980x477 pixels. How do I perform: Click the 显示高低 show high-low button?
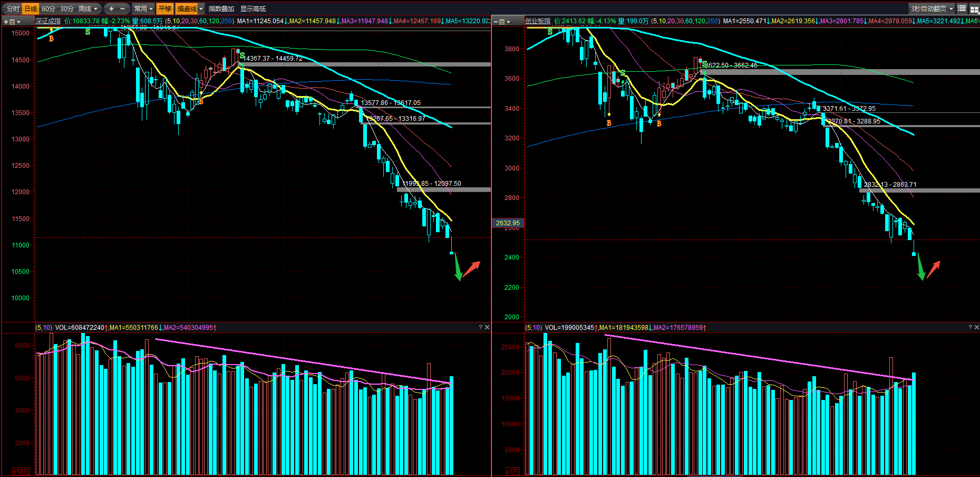click(x=253, y=8)
